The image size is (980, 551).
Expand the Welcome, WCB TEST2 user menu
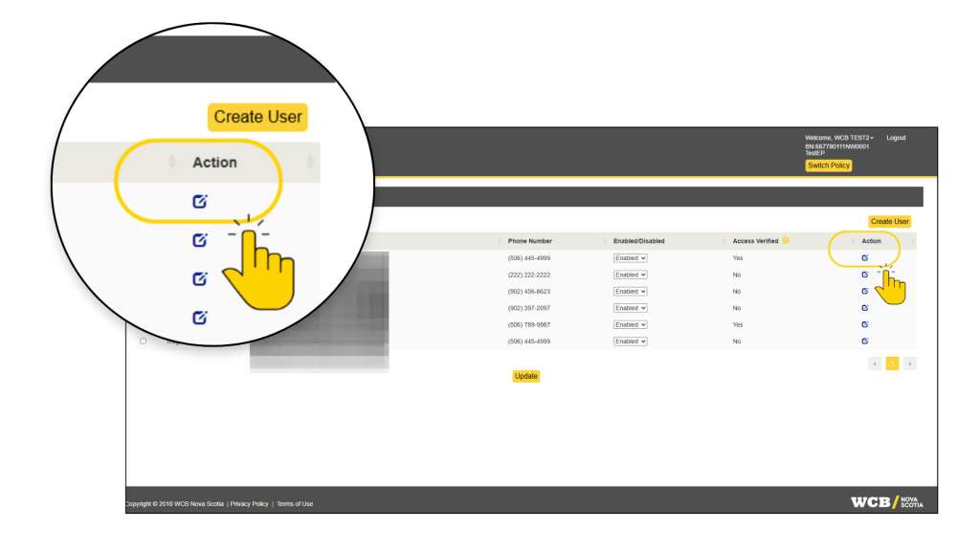pos(838,138)
